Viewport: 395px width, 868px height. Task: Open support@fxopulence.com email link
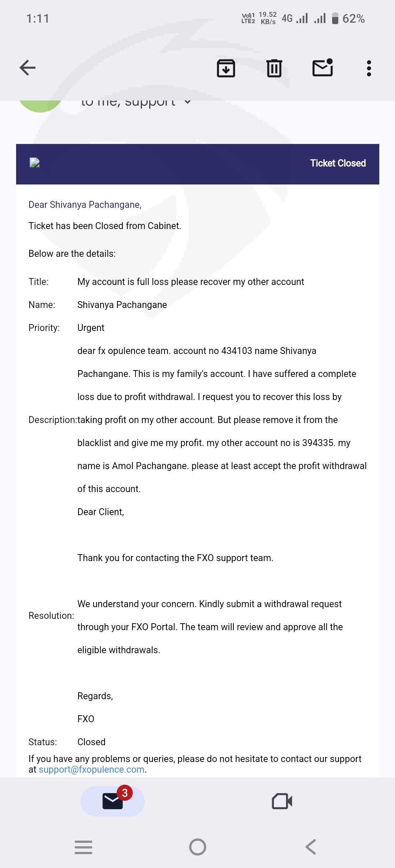(91, 769)
